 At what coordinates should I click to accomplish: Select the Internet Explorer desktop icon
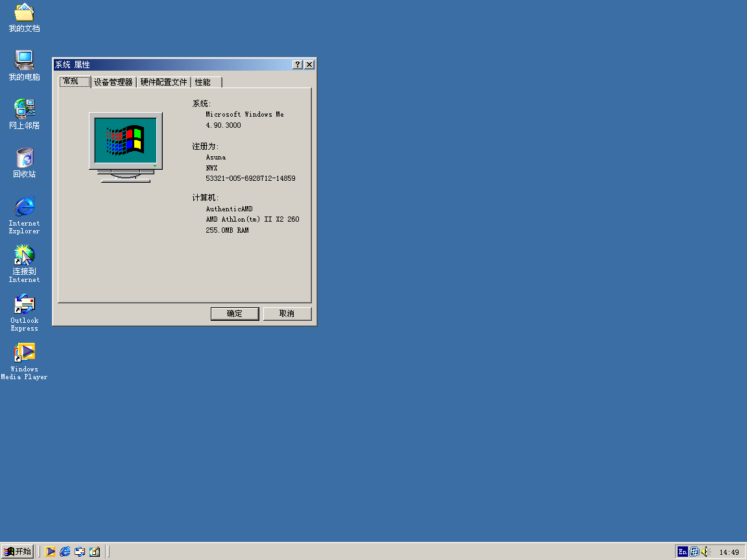coord(24,215)
